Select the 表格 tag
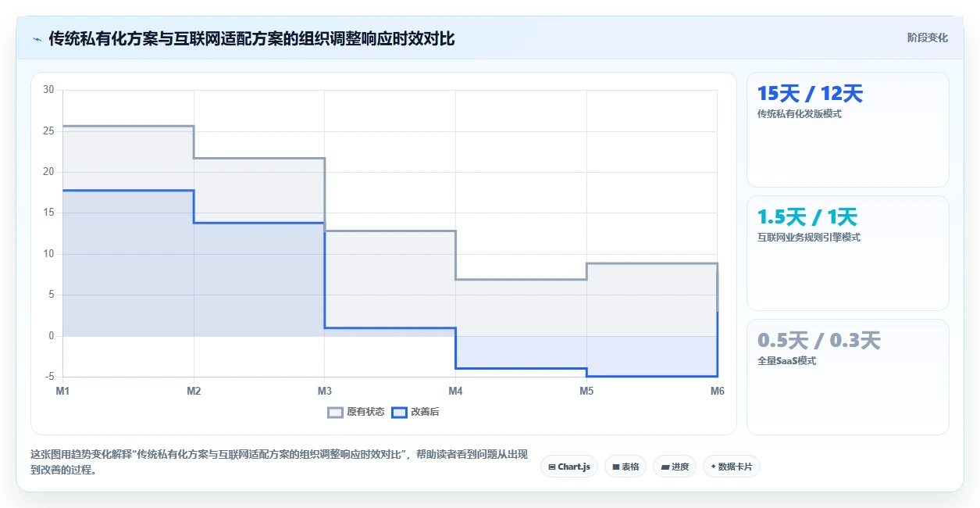This screenshot has height=508, width=980. coord(625,467)
